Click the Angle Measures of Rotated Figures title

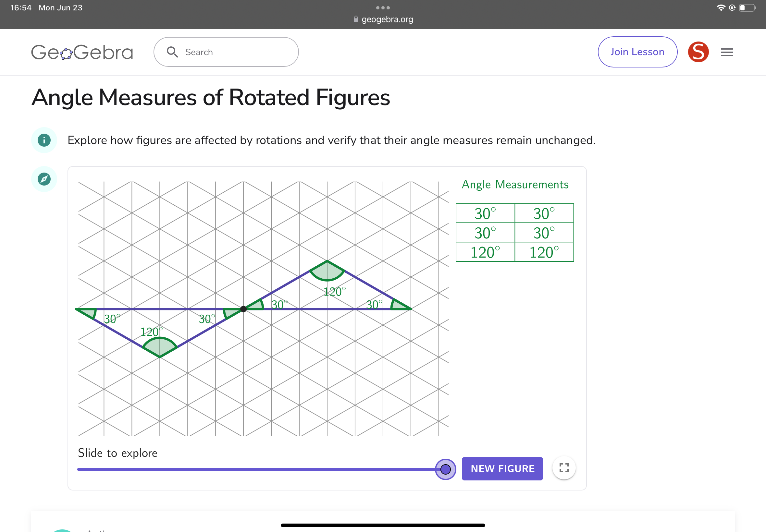click(x=211, y=98)
